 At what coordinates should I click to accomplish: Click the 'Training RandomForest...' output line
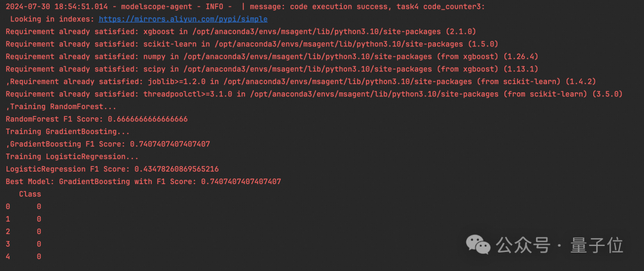(63, 107)
